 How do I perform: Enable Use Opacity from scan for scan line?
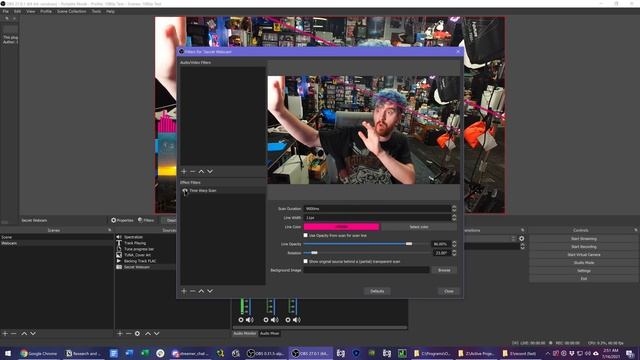tap(306, 236)
